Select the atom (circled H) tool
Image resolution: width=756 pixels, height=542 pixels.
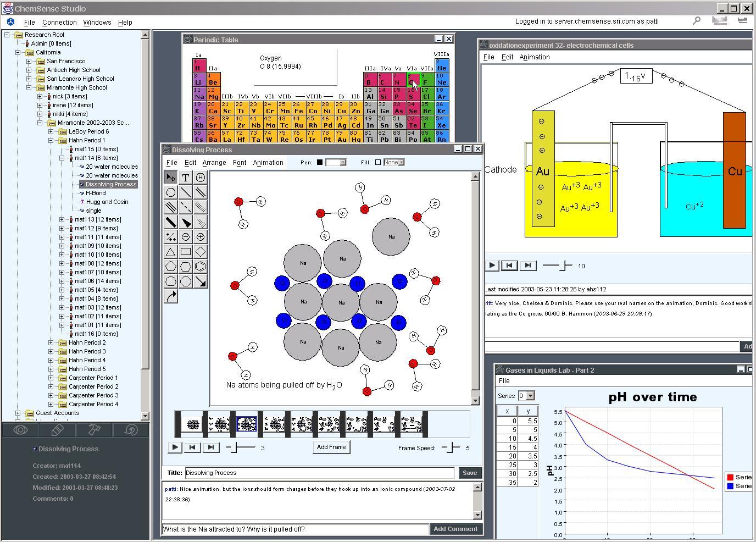pos(201,177)
